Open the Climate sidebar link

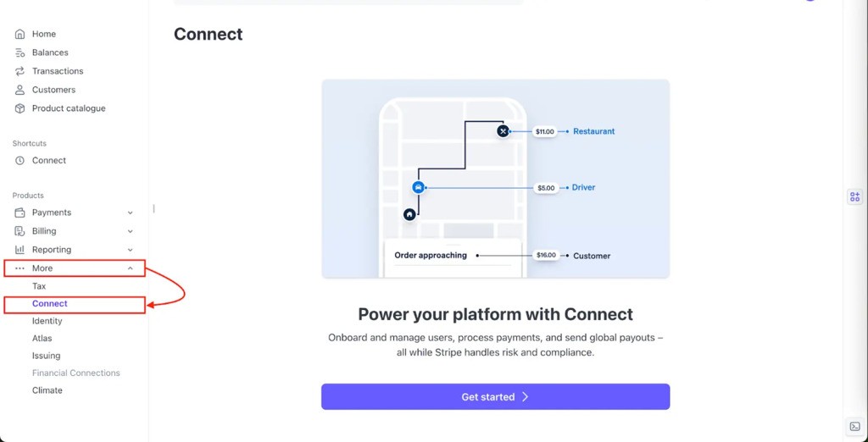pos(47,390)
